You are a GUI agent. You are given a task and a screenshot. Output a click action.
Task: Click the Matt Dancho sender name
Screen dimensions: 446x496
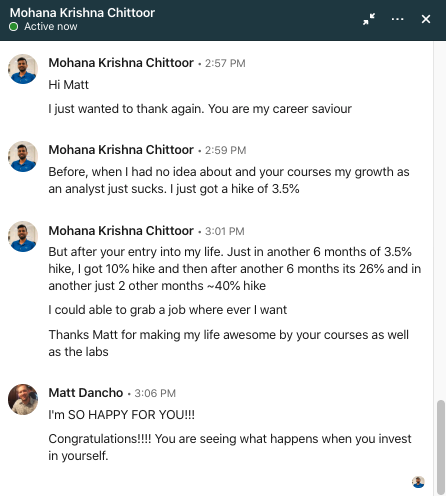pos(86,393)
